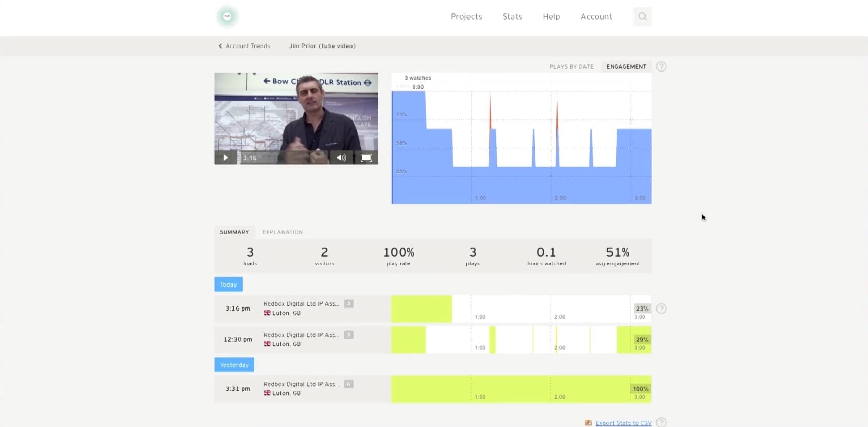Click the 2:00 marker on the engagement graph
868x427 pixels.
point(560,198)
